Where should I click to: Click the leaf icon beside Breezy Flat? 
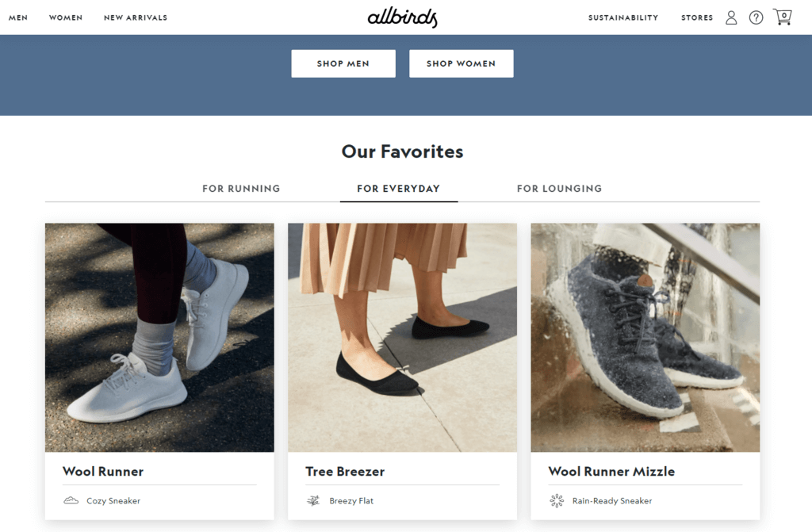tap(315, 500)
